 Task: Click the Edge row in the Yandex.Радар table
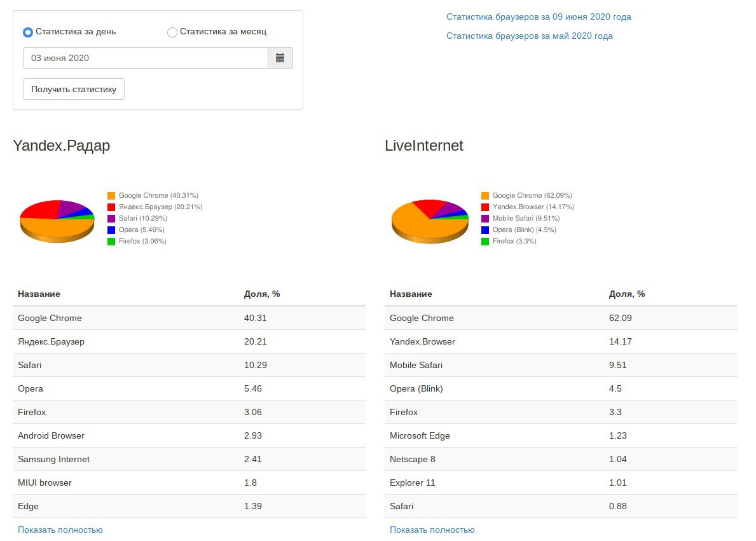tap(189, 506)
